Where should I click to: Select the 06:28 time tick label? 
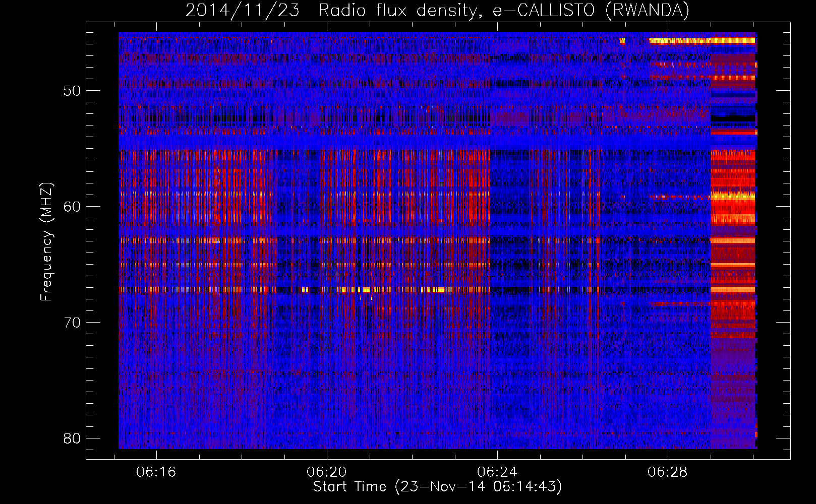tap(667, 472)
